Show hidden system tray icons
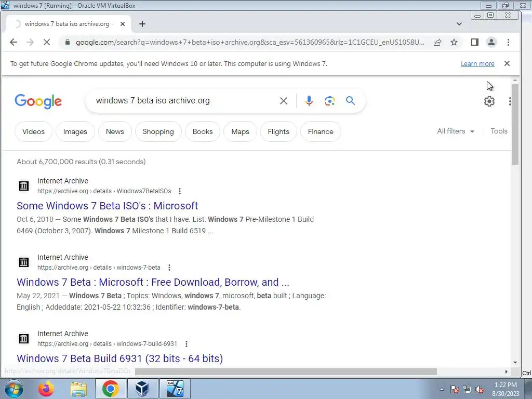532x399 pixels. [442, 389]
